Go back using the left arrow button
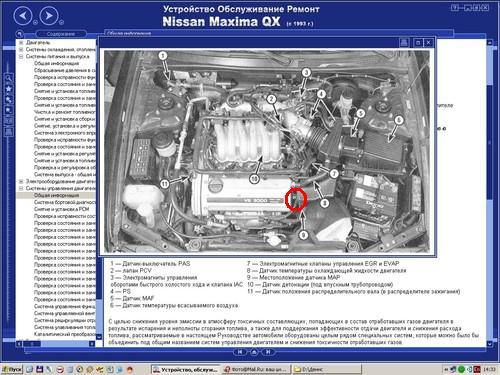The height and width of the screenshot is (375, 500). coord(23,16)
